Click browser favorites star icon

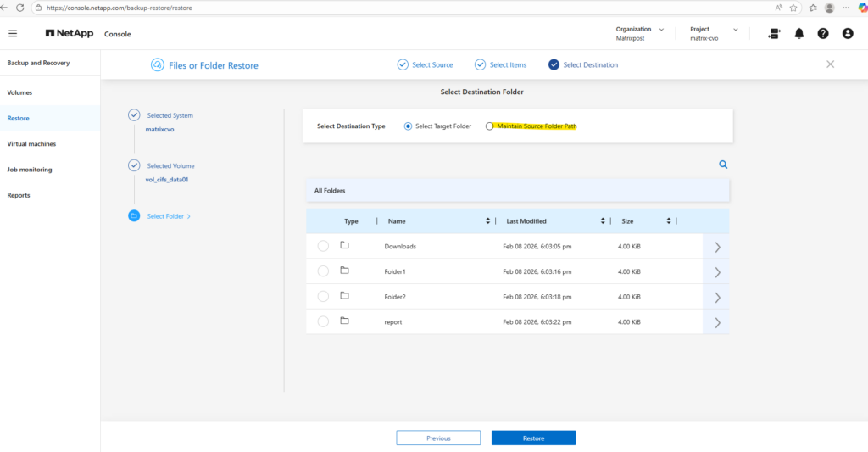[793, 8]
